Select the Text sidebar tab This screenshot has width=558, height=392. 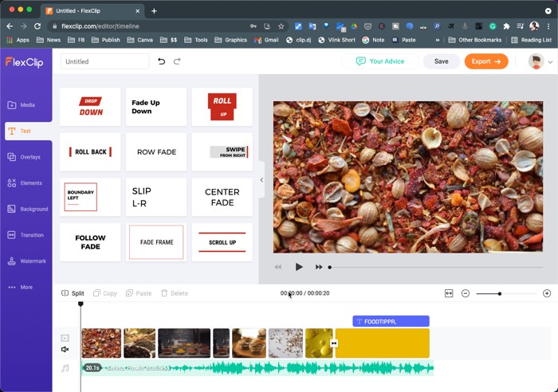click(x=28, y=131)
